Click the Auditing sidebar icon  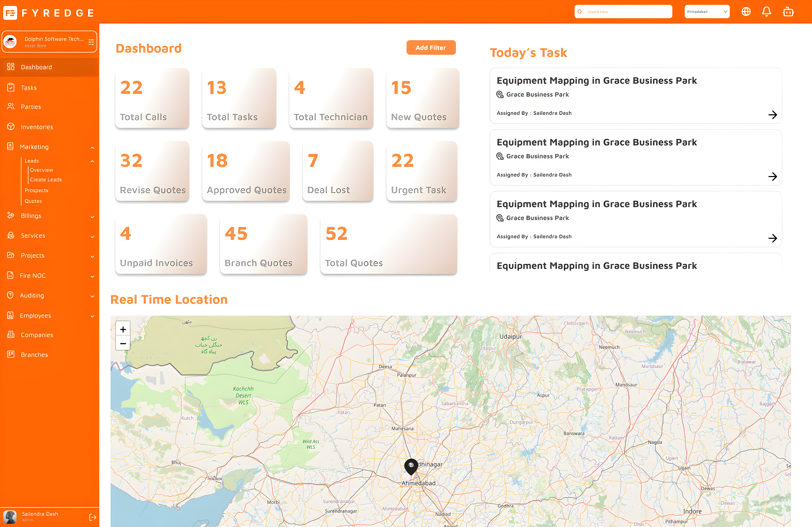click(10, 295)
